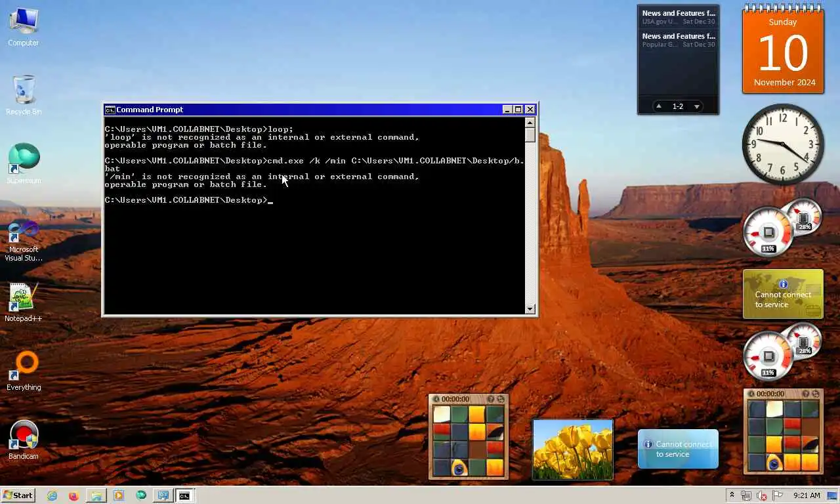Image resolution: width=840 pixels, height=504 pixels.
Task: Show next headlines in the feed gadget
Action: click(x=697, y=106)
